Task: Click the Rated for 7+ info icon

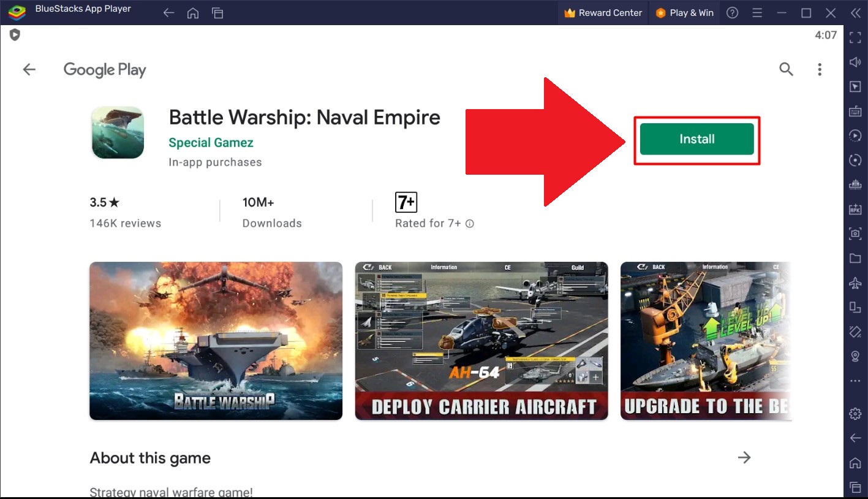Action: click(470, 224)
